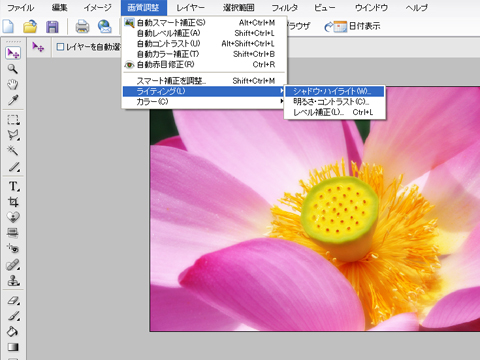Viewport: 480px width, 360px height.
Task: Choose 明るさ・コントラスト submenu item
Action: [x=335, y=102]
